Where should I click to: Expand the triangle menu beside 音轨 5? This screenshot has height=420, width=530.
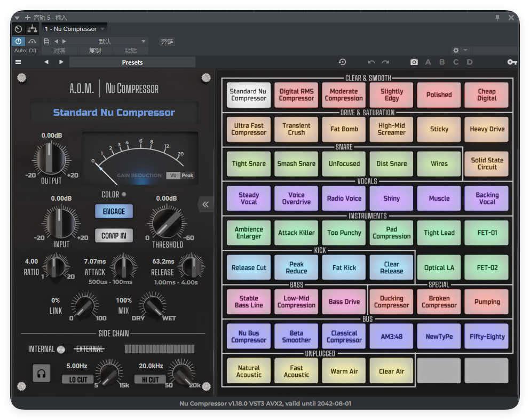tap(17, 18)
